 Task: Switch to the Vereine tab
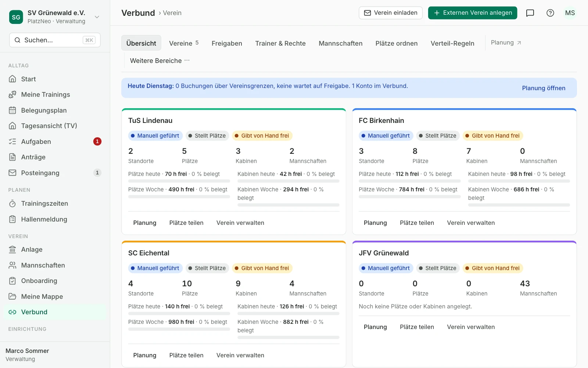pyautogui.click(x=184, y=43)
